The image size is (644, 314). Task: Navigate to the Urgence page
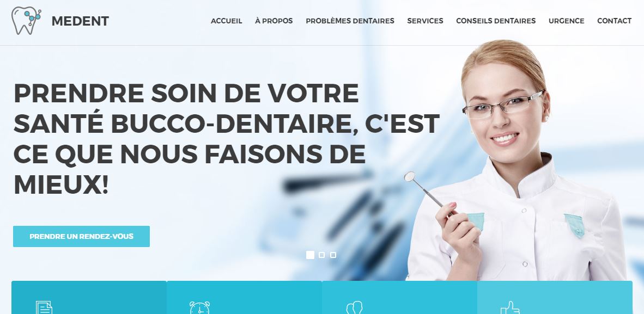(567, 21)
